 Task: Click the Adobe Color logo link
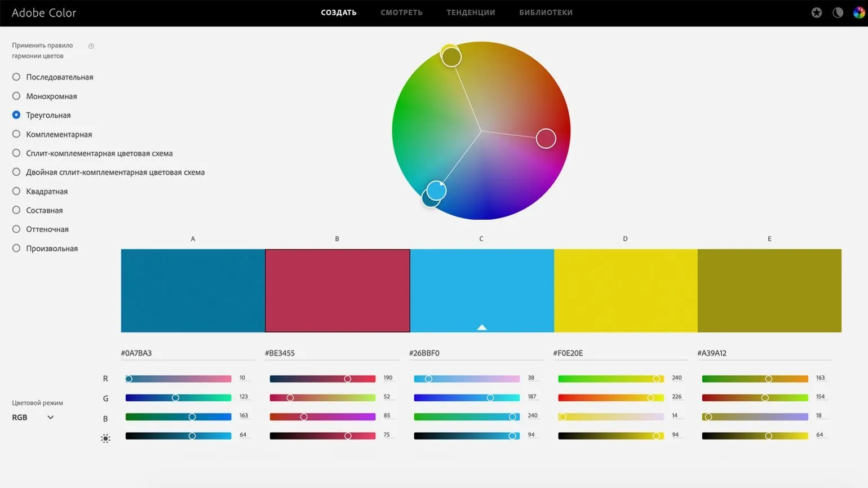click(x=44, y=13)
